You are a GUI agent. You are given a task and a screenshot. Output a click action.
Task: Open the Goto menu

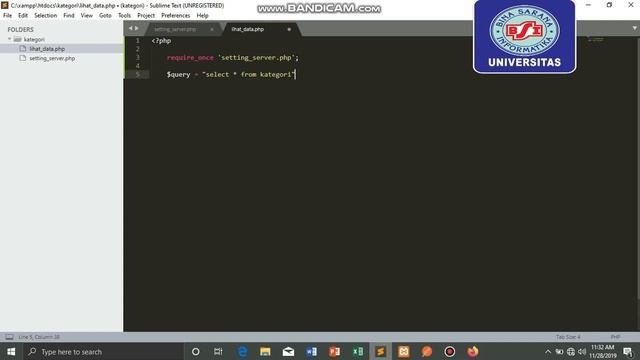(105, 16)
